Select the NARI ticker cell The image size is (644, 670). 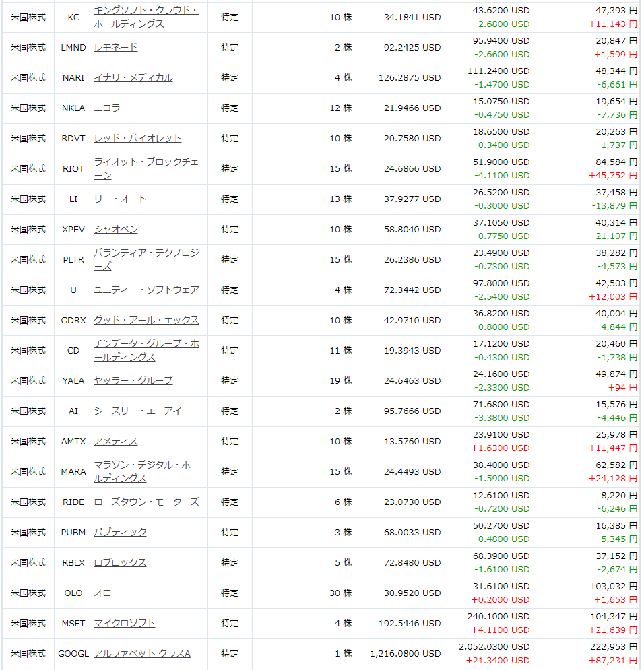(73, 78)
